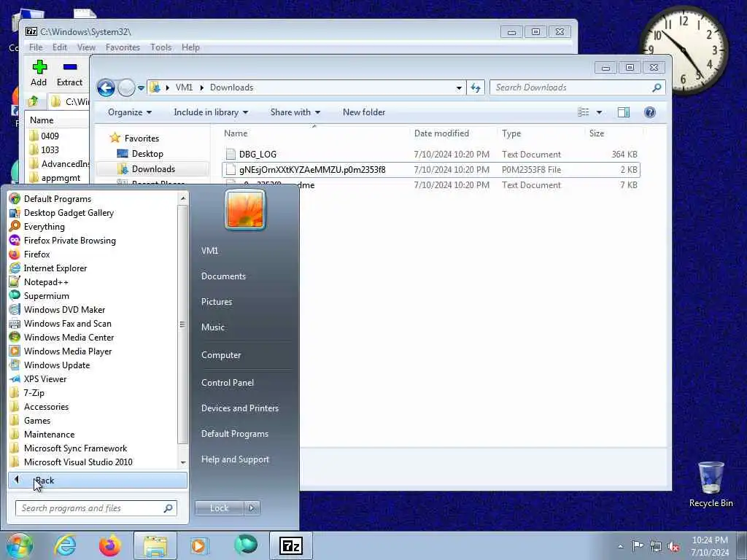Click the Search Downloads field
This screenshot has height=560, width=747.
(x=578, y=87)
